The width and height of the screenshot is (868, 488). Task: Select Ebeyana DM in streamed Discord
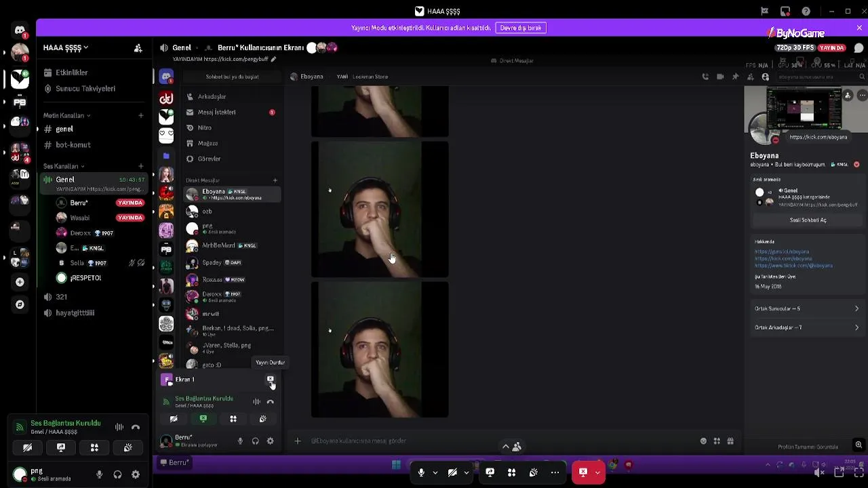[x=233, y=195]
